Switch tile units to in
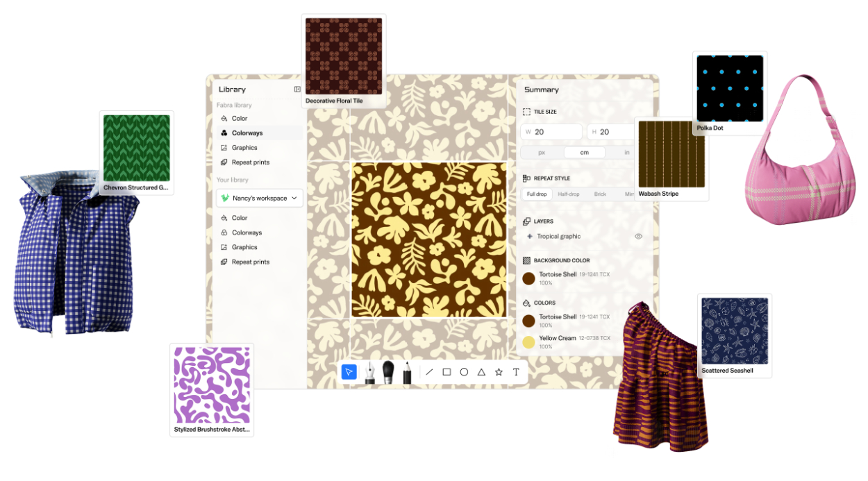 click(626, 152)
